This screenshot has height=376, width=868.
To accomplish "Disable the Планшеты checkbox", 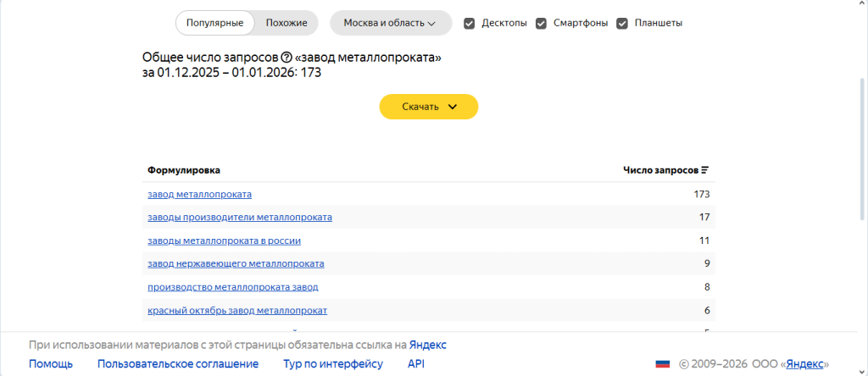I will pyautogui.click(x=622, y=23).
